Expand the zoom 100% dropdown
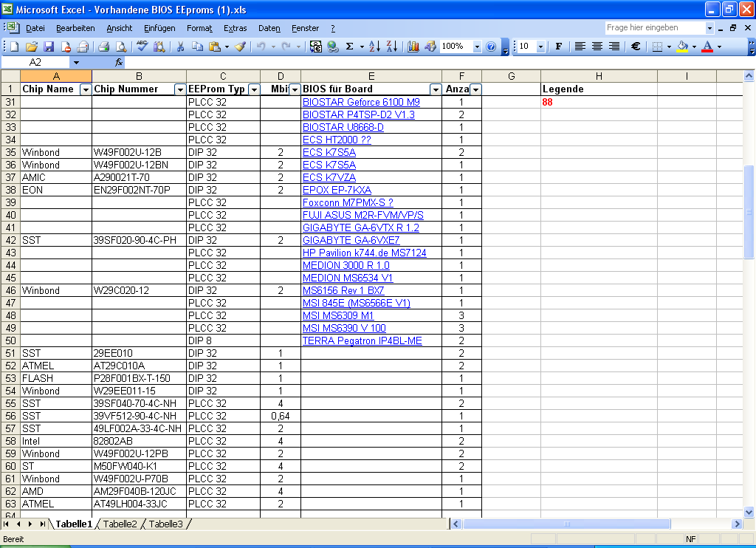The width and height of the screenshot is (756, 548). (477, 47)
